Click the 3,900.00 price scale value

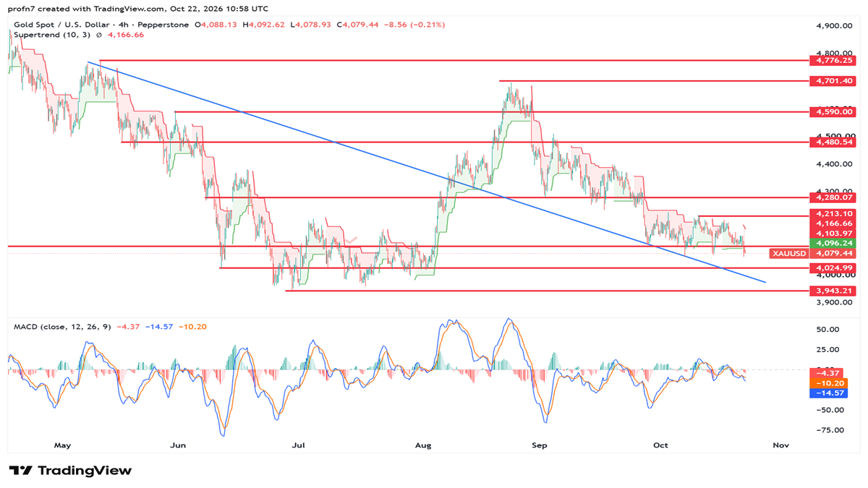pyautogui.click(x=835, y=303)
